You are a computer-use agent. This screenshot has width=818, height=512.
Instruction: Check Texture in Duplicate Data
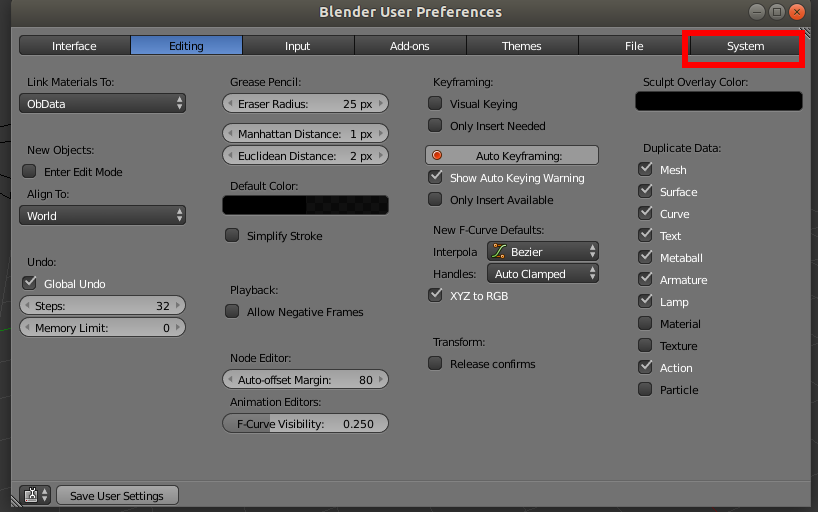click(645, 345)
